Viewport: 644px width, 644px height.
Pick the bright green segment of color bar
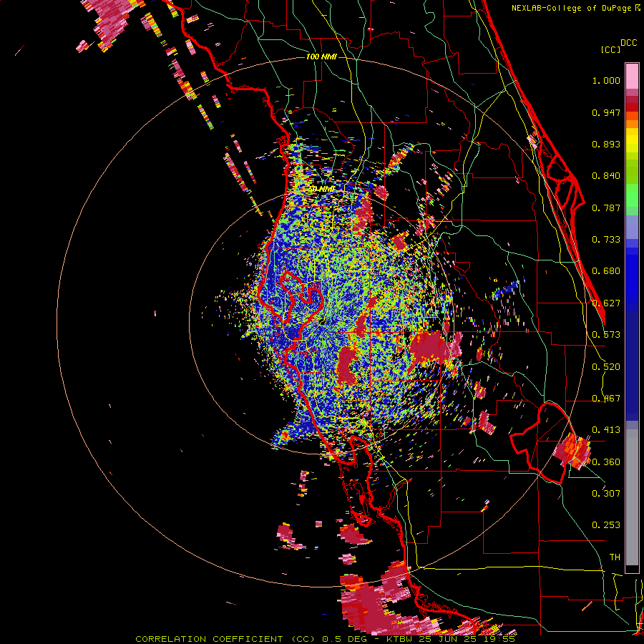pyautogui.click(x=632, y=195)
